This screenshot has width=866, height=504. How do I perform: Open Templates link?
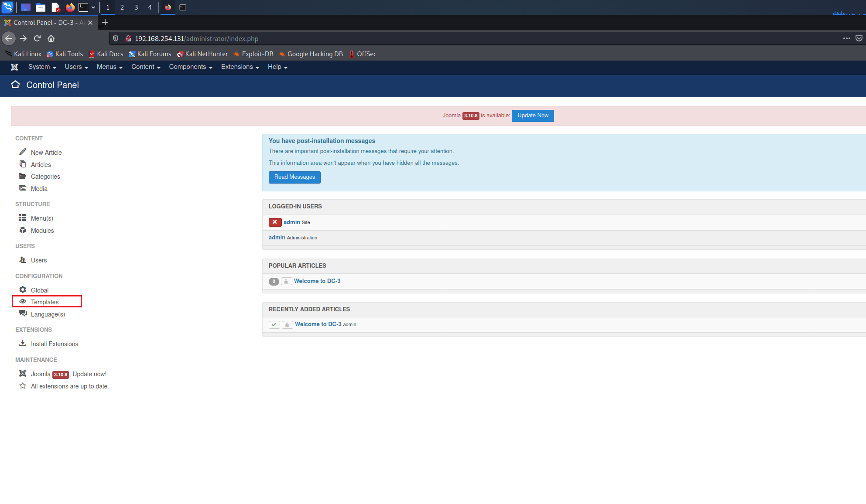44,302
